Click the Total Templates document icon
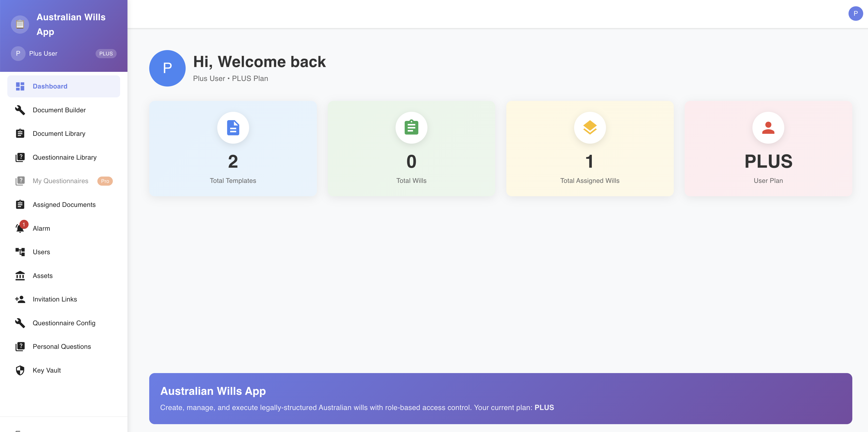Image resolution: width=868 pixels, height=432 pixels. click(233, 128)
